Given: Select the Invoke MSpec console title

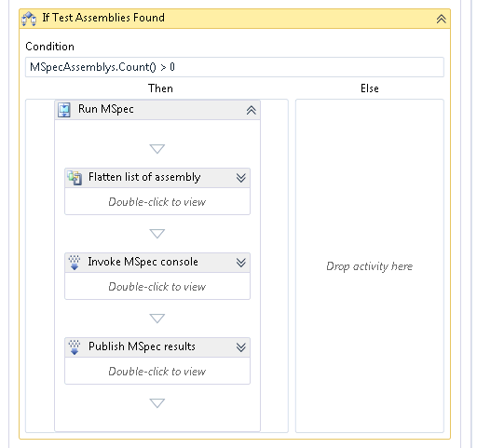Looking at the screenshot, I should (143, 262).
